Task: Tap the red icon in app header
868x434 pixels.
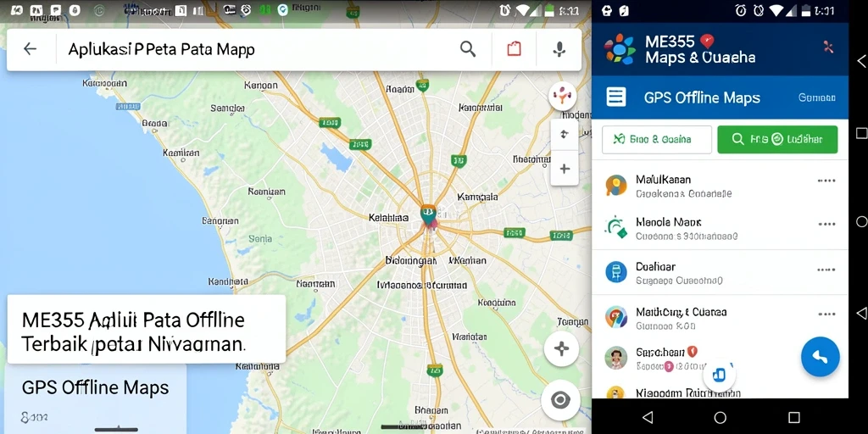Action: (x=828, y=47)
